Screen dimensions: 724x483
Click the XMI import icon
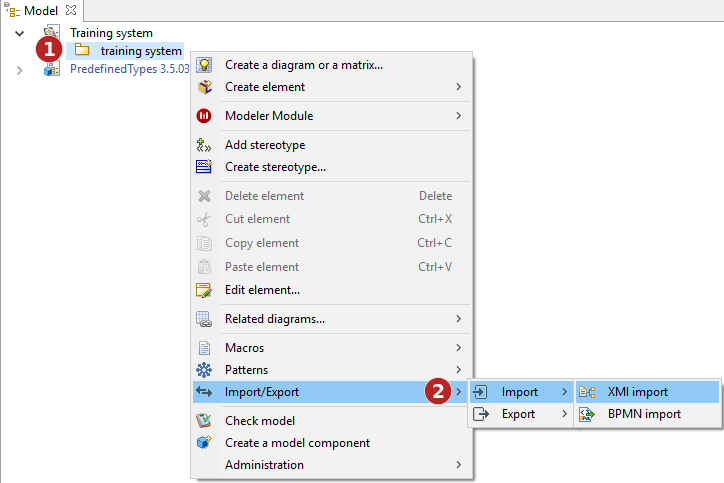588,392
